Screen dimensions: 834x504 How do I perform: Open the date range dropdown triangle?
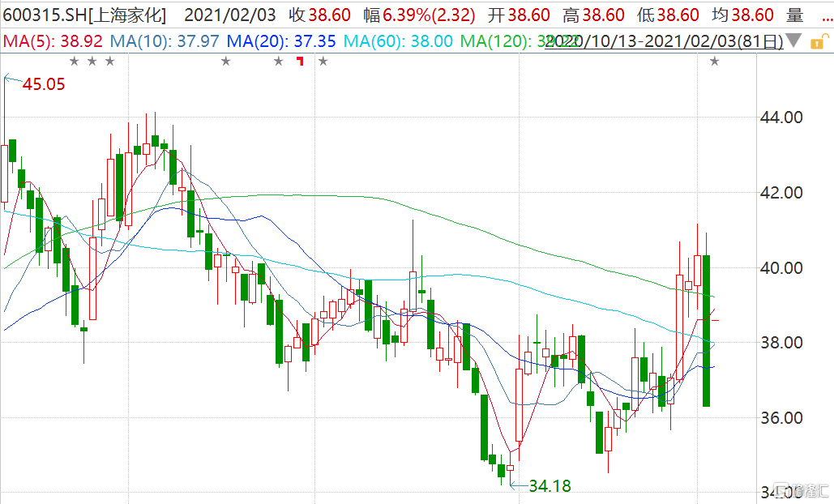[x=793, y=41]
